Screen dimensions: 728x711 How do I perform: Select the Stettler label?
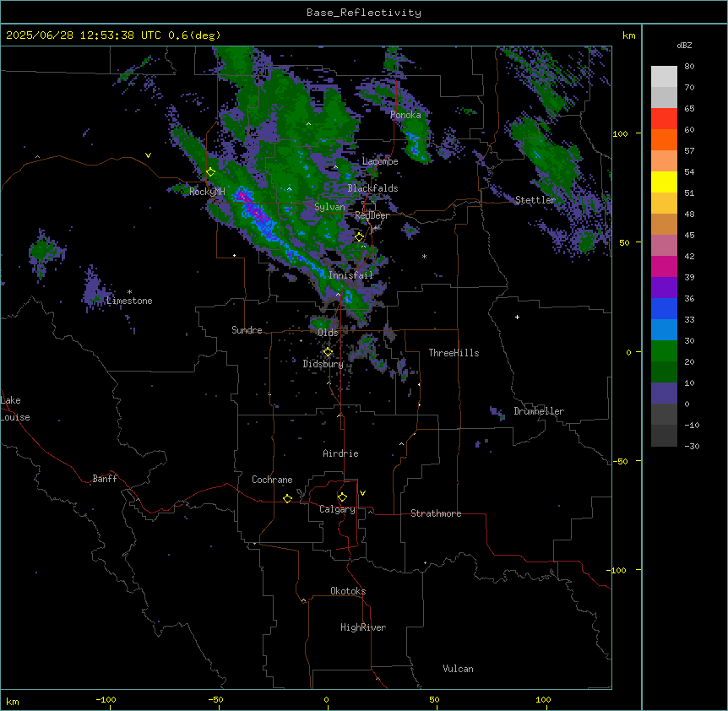535,200
